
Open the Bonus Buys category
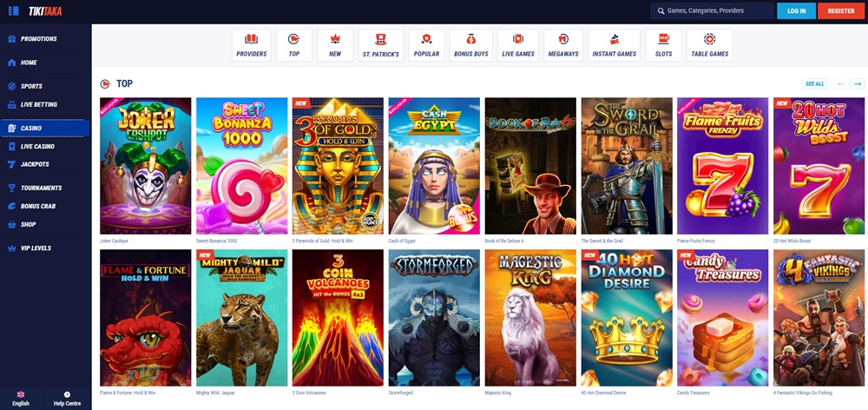[471, 45]
